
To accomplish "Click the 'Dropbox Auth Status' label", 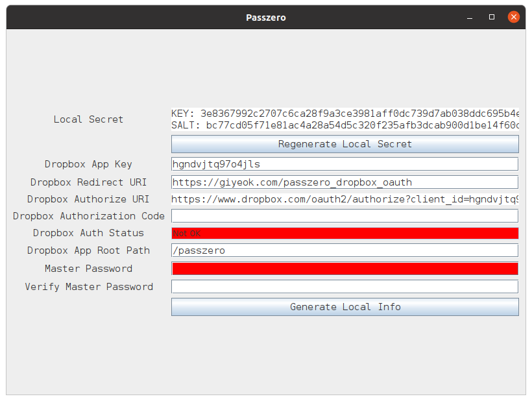I will point(88,233).
